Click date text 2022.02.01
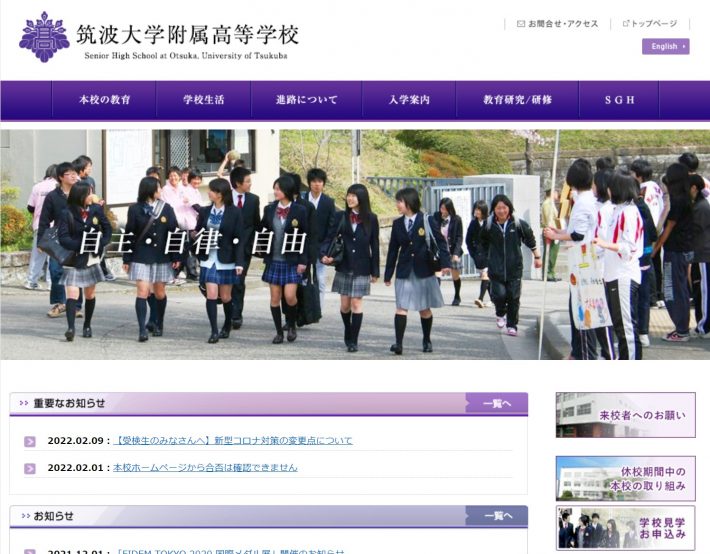 tap(76, 468)
